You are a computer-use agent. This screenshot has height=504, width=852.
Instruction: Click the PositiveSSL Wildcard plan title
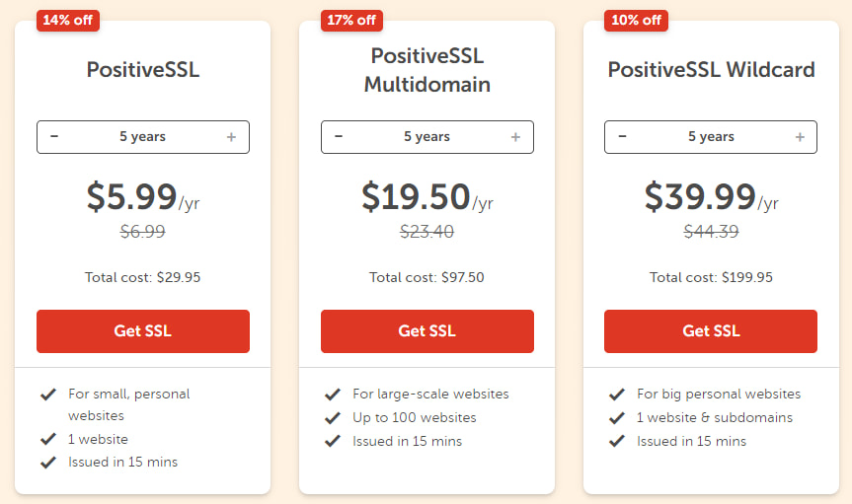[711, 70]
